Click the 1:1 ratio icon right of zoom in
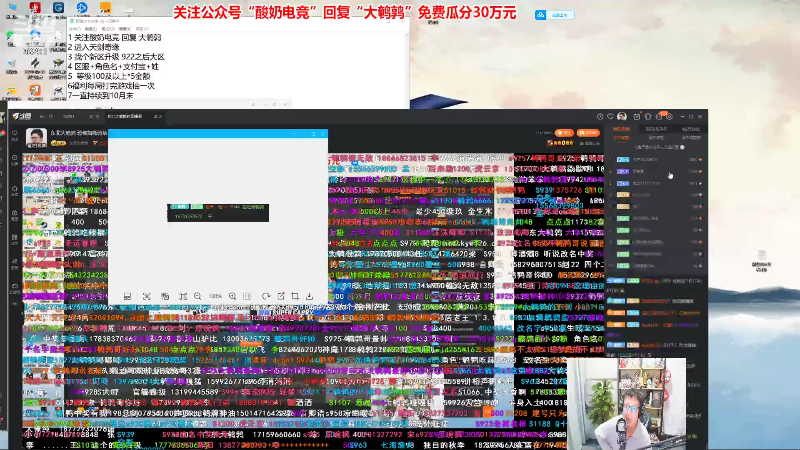 coord(247,296)
